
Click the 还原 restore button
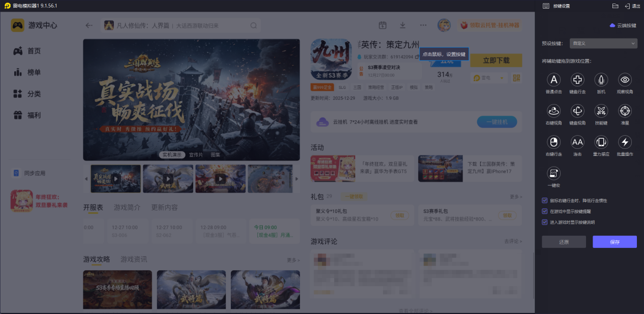coord(564,242)
